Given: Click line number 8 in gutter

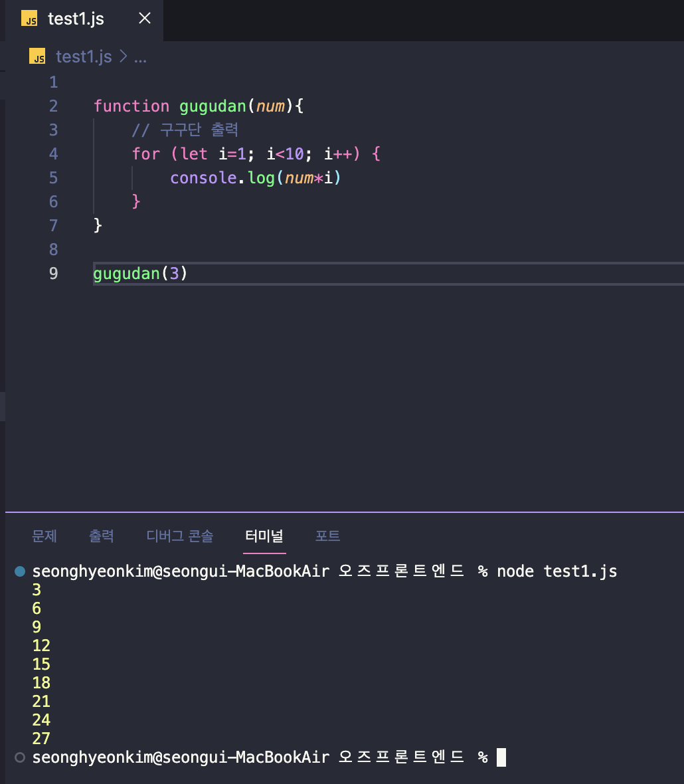Looking at the screenshot, I should (54, 250).
